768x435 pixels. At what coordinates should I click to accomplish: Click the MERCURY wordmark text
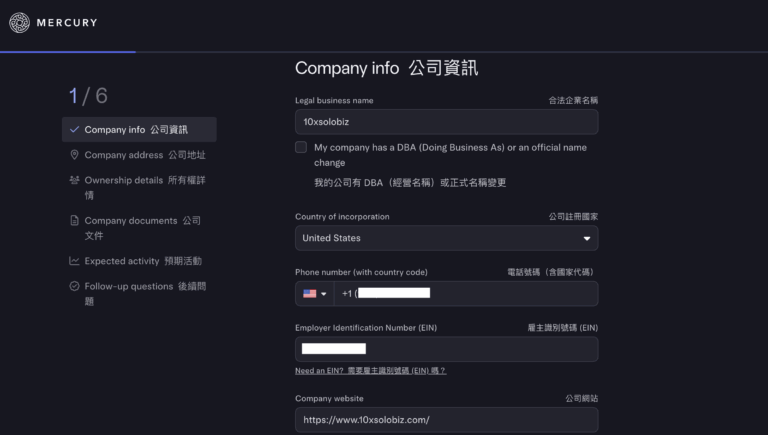click(67, 22)
